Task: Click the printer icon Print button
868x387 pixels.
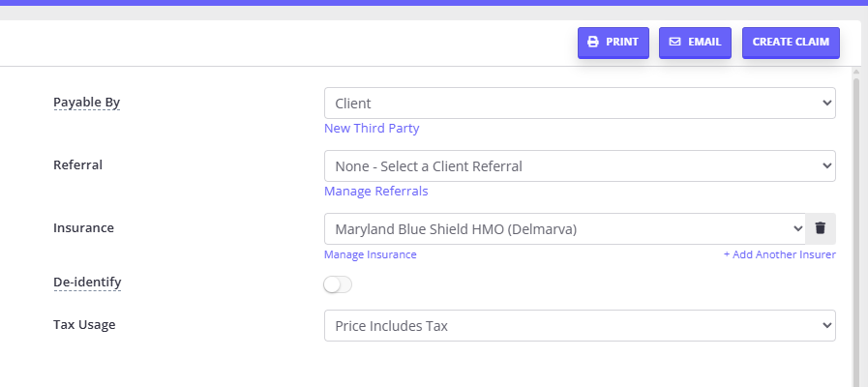Action: [613, 43]
